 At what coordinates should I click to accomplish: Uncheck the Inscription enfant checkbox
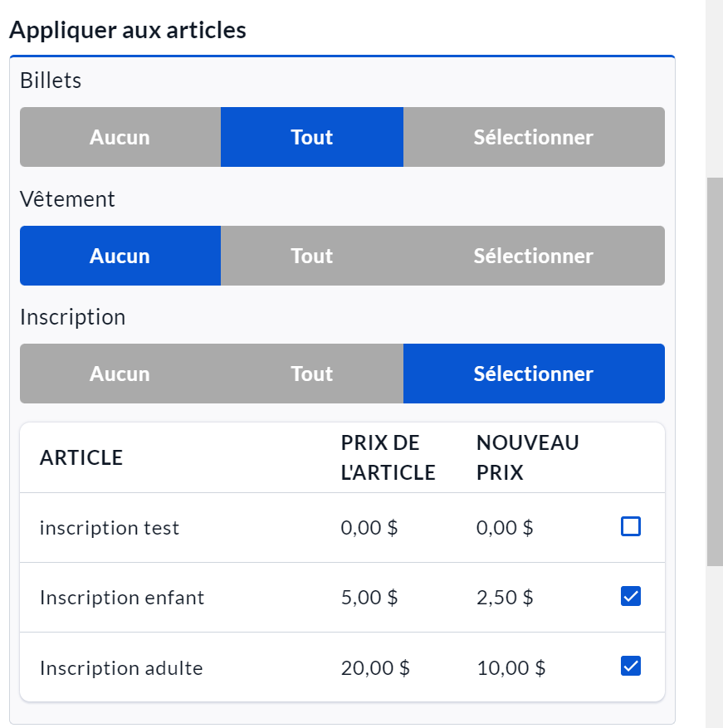pyautogui.click(x=631, y=596)
